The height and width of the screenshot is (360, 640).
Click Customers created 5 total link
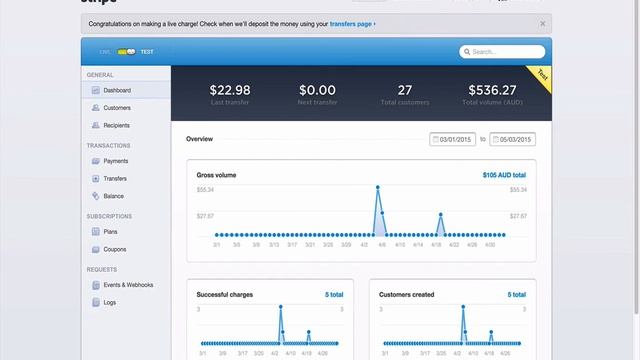[x=516, y=295]
